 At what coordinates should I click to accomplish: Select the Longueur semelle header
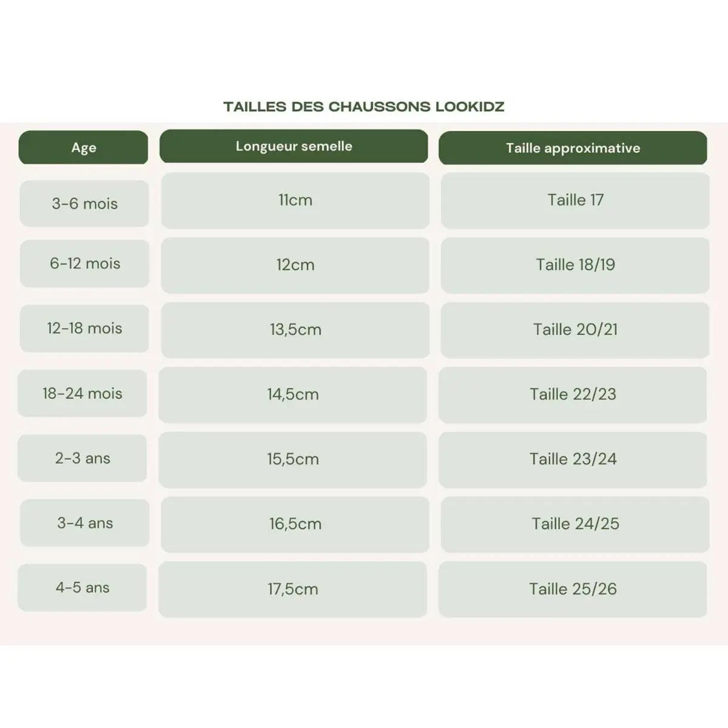(294, 146)
